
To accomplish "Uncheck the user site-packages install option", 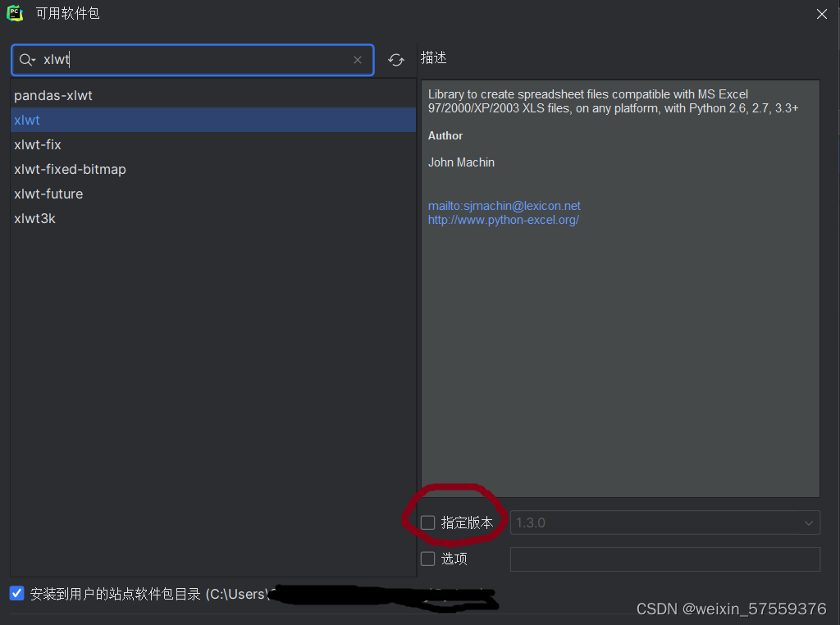I will point(16,592).
